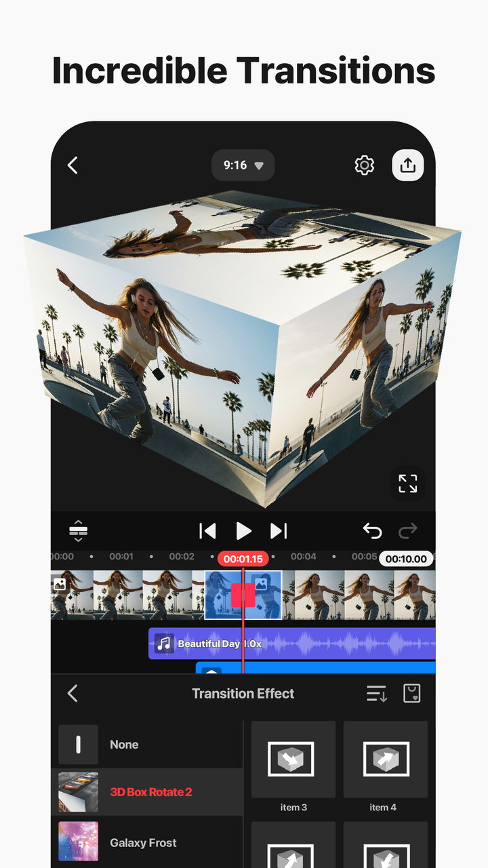Viewport: 488px width, 868px height.
Task: Tap the export share icon
Action: [x=407, y=165]
